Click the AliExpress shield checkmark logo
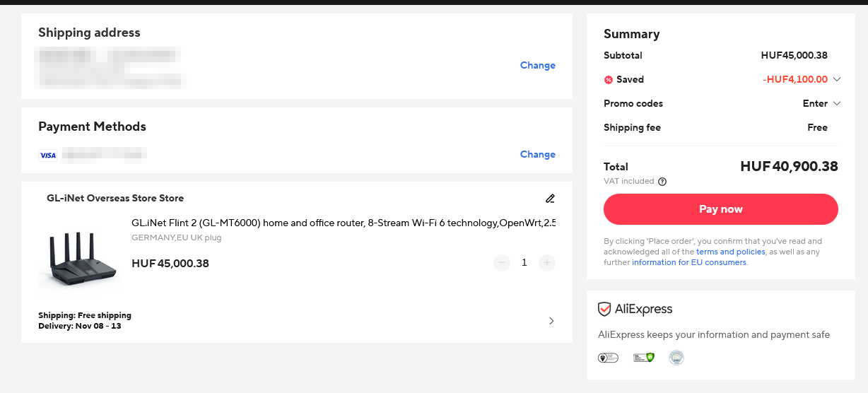The image size is (868, 393). click(x=604, y=309)
